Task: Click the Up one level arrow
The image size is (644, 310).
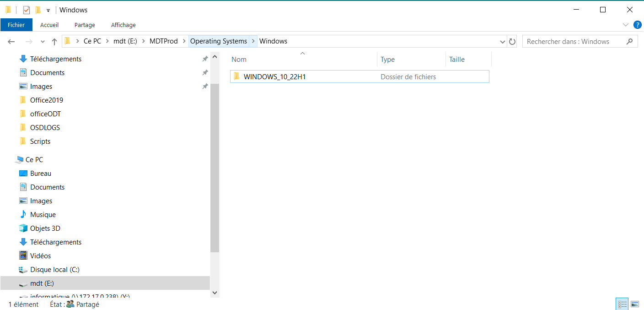Action: 54,42
